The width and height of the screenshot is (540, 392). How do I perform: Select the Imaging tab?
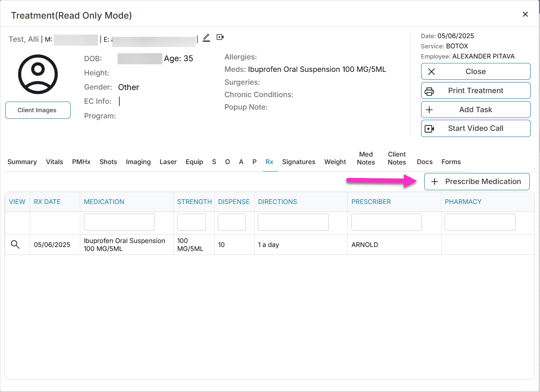pyautogui.click(x=138, y=162)
